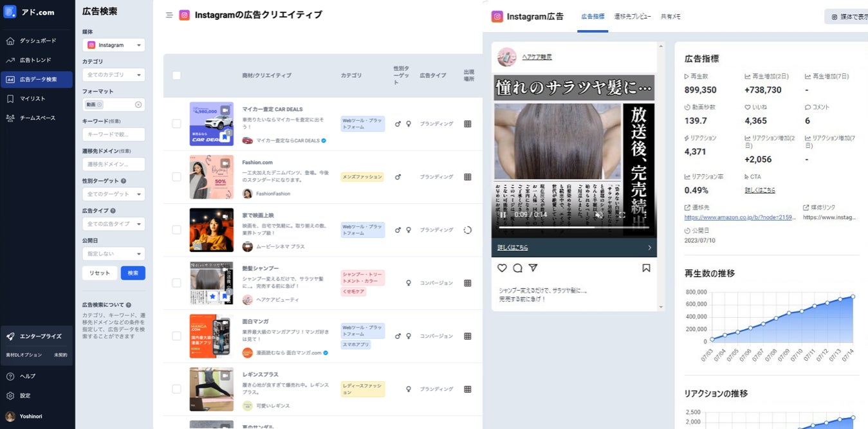Click the comment bubble icon under the ad preview
The width and height of the screenshot is (868, 429).
pos(518,268)
